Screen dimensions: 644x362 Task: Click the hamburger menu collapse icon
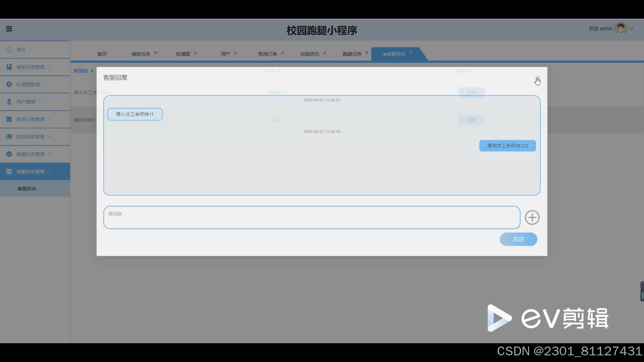[9, 29]
